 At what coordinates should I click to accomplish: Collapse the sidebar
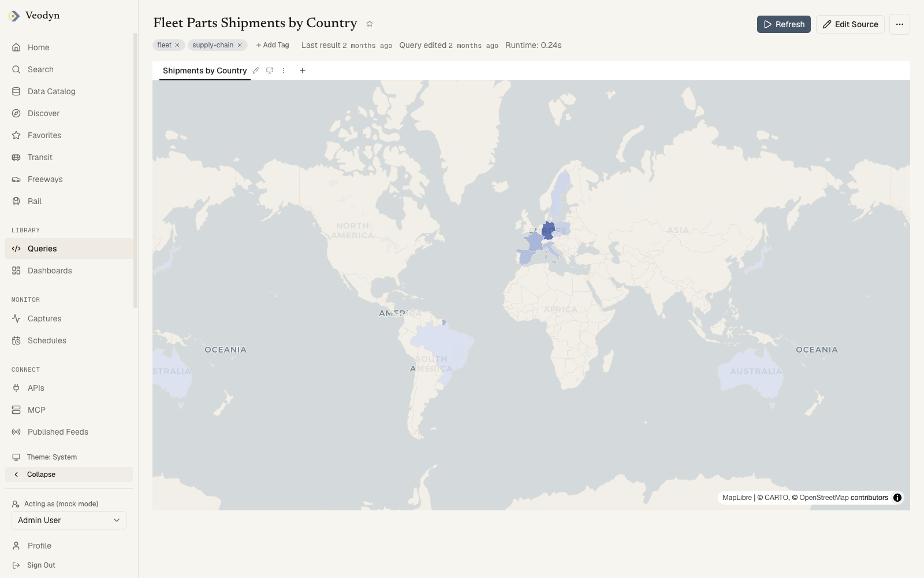click(69, 475)
